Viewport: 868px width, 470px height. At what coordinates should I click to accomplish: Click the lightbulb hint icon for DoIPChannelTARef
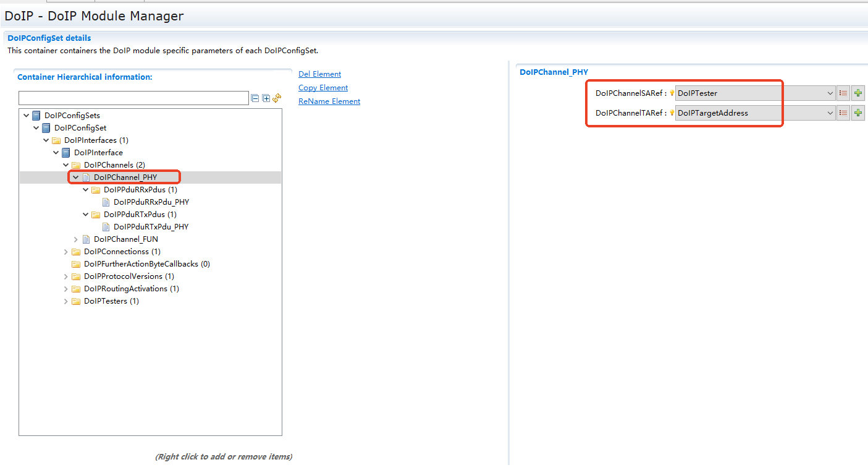click(x=672, y=113)
